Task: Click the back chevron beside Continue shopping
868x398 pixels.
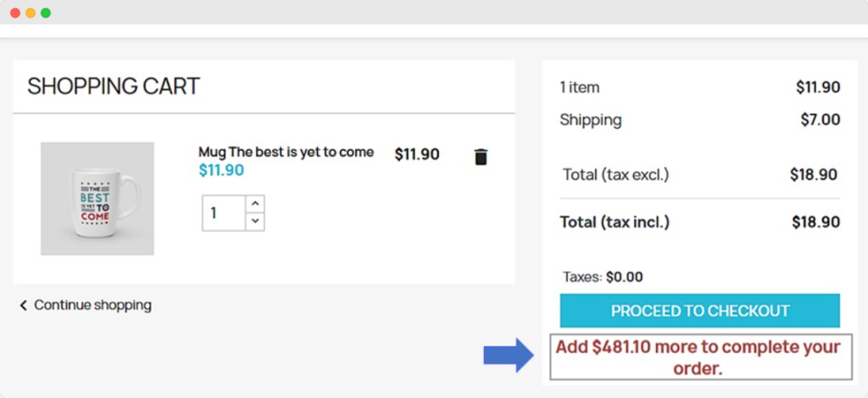Action: coord(23,306)
